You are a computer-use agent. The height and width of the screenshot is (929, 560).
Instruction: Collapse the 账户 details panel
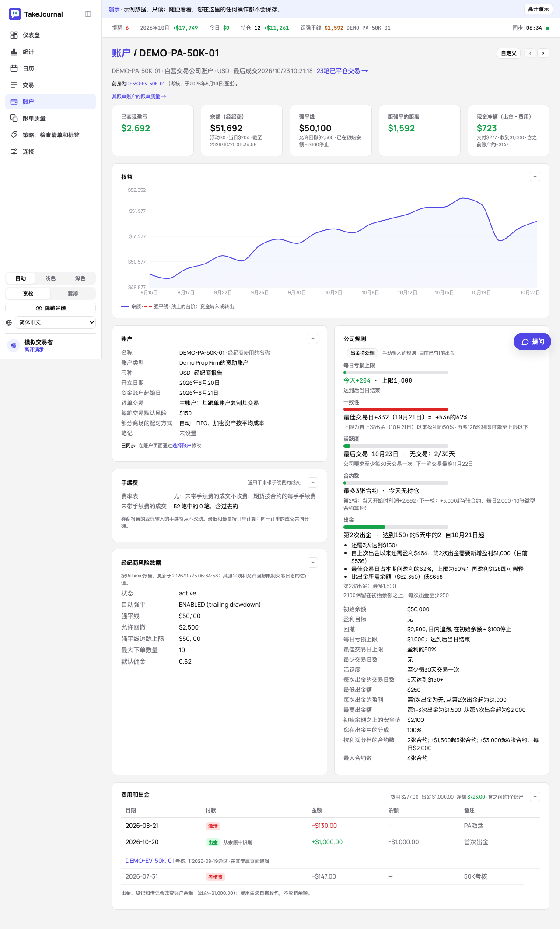(x=313, y=339)
